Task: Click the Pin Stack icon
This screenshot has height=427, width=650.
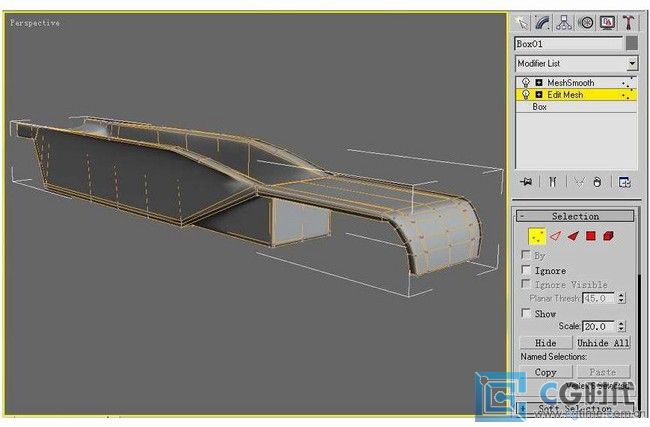Action: click(x=526, y=182)
